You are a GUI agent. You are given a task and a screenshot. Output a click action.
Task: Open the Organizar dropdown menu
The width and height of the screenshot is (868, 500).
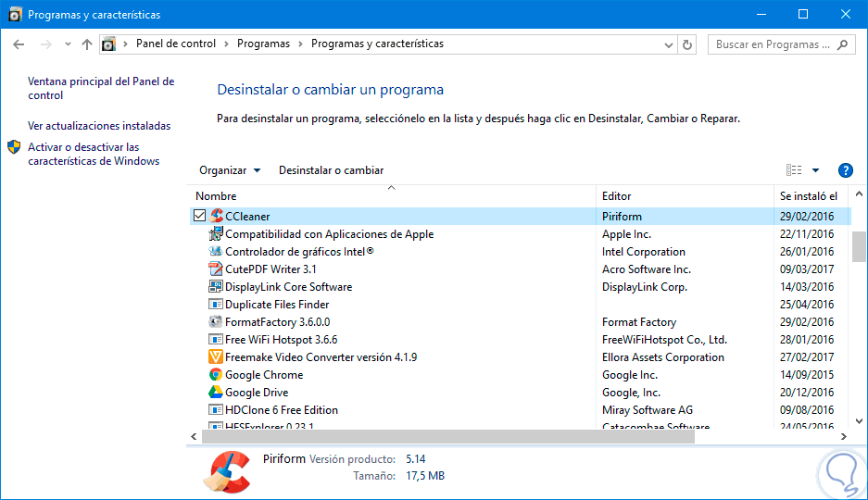[230, 170]
